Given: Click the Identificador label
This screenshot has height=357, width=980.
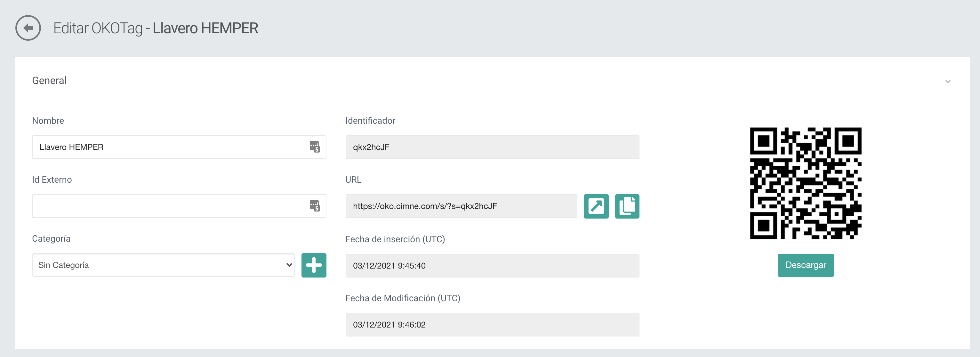Looking at the screenshot, I should tap(370, 120).
